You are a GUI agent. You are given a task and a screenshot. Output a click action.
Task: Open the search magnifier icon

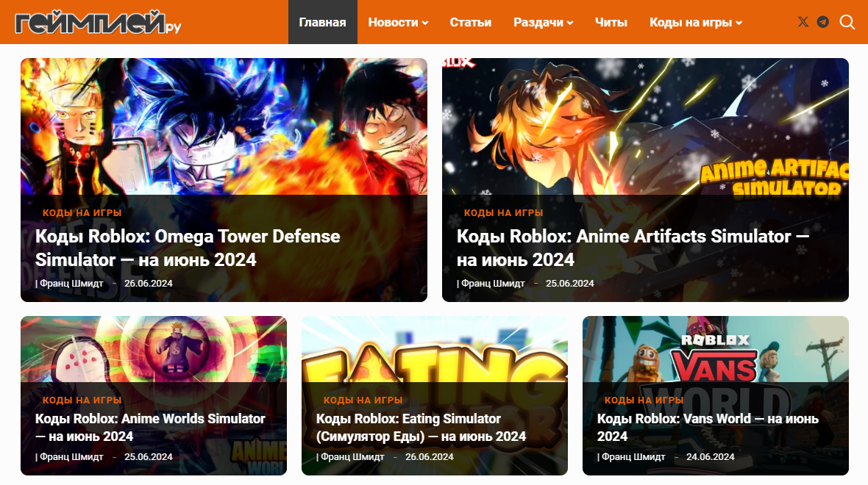coord(847,22)
